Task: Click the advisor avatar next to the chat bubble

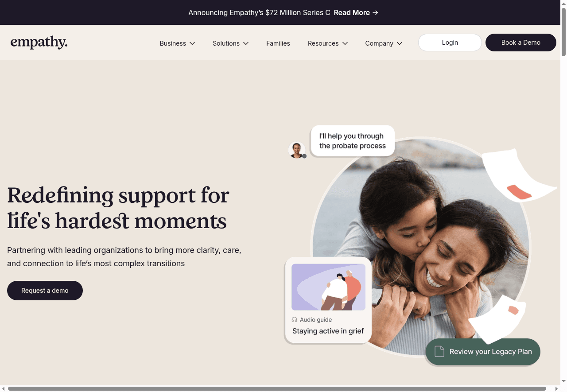Action: coord(297,150)
